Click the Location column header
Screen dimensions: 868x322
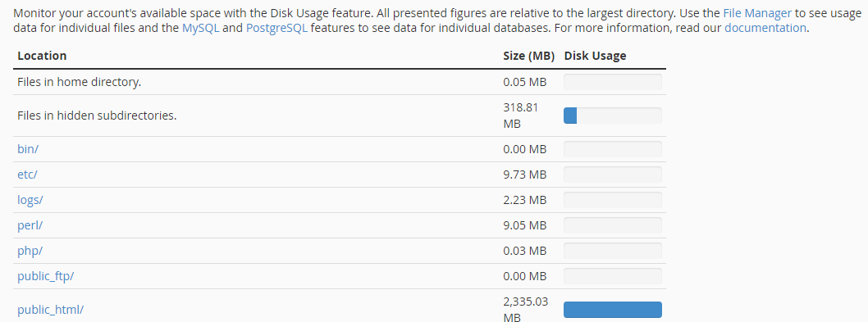coord(42,56)
